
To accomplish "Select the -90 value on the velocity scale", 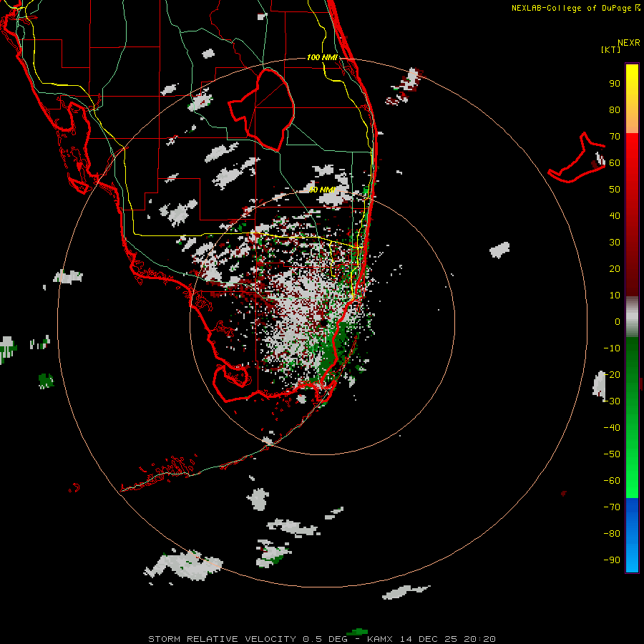I will [x=612, y=560].
